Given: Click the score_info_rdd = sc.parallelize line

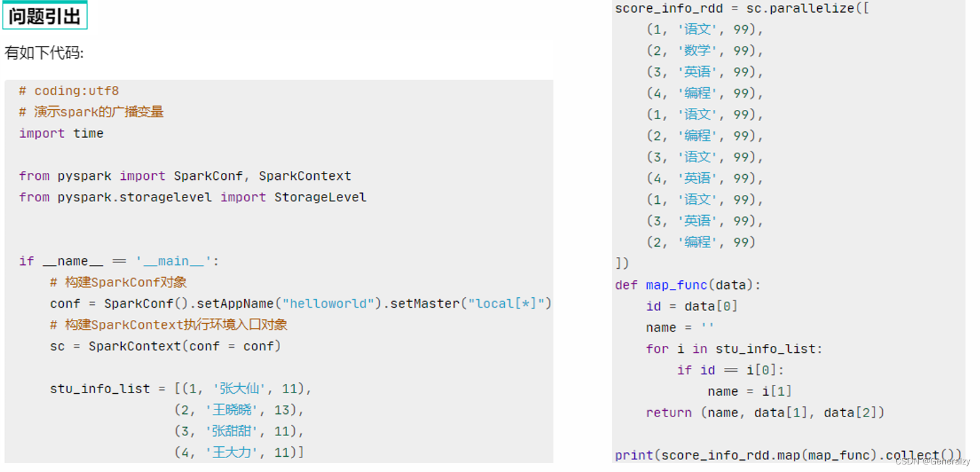Looking at the screenshot, I should [743, 8].
